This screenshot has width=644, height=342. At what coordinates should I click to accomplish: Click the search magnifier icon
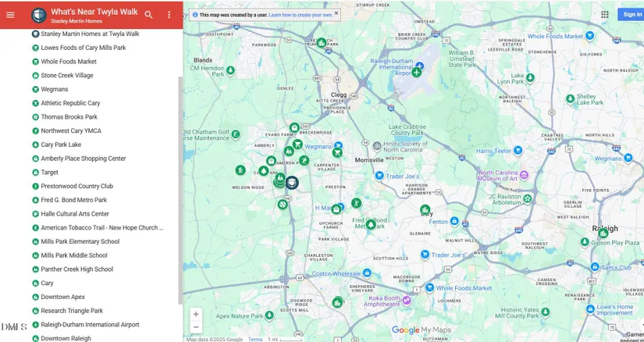(x=148, y=15)
